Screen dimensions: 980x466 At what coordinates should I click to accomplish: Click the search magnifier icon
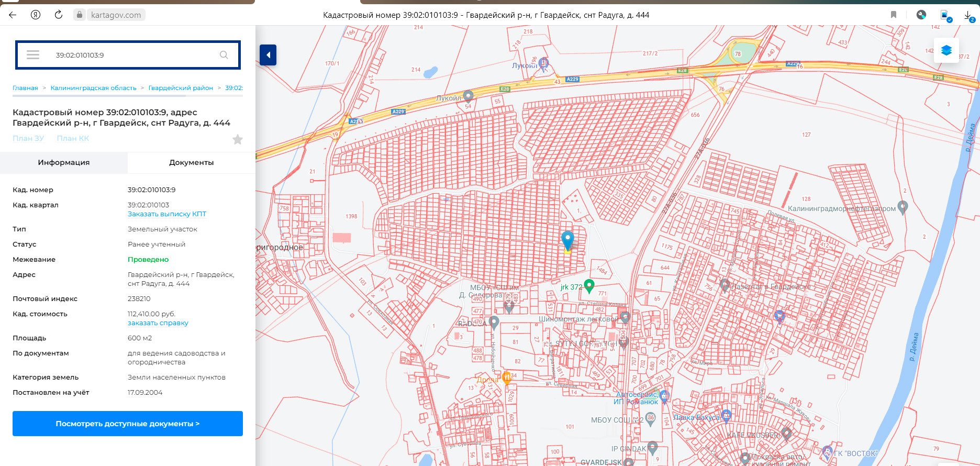224,55
